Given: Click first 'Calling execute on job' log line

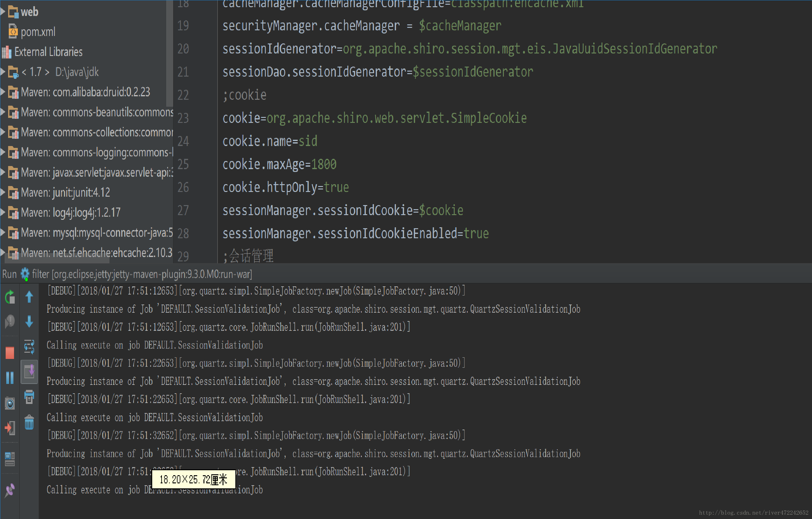Looking at the screenshot, I should tap(154, 345).
